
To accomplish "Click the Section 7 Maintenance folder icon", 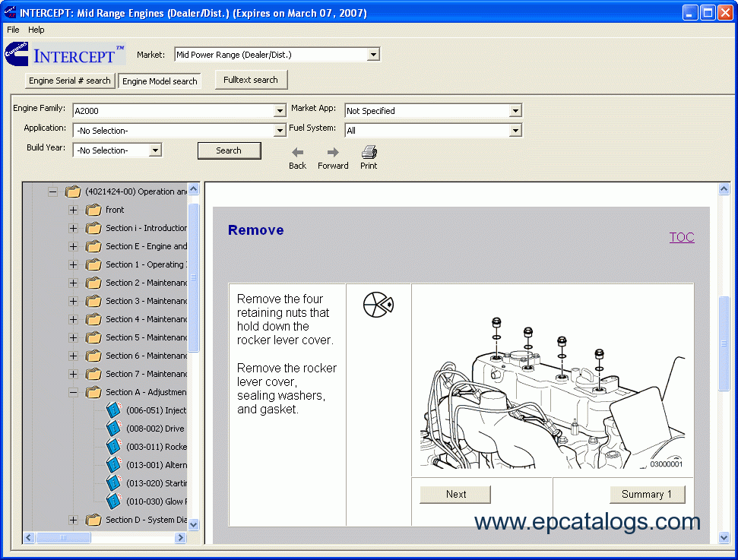I will pyautogui.click(x=93, y=374).
